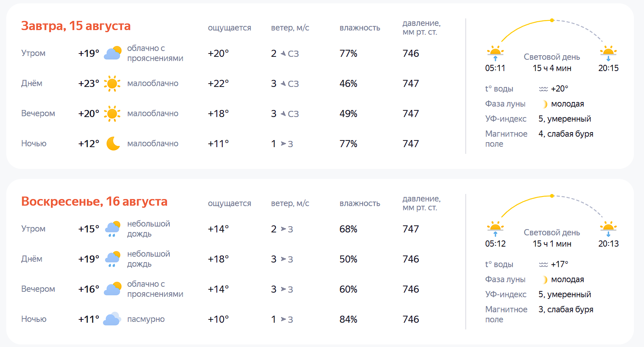Open the Завтра, 15 августа heading
This screenshot has width=644, height=347.
(x=76, y=26)
